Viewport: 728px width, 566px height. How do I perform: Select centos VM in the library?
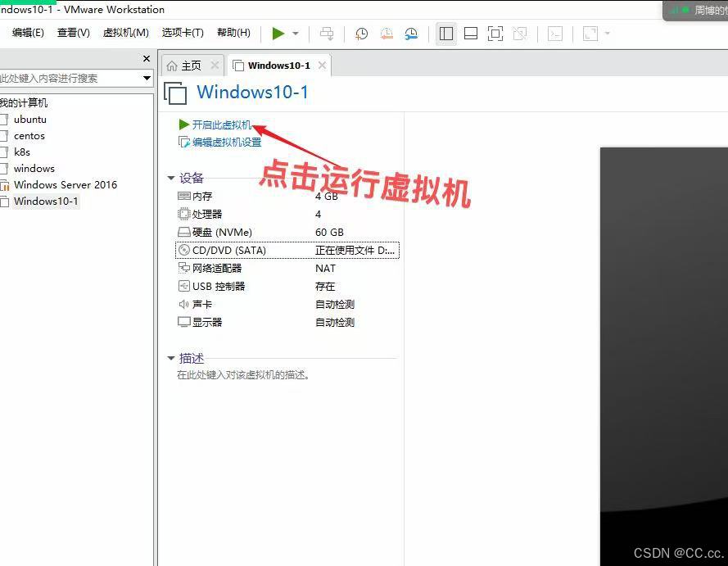click(29, 136)
